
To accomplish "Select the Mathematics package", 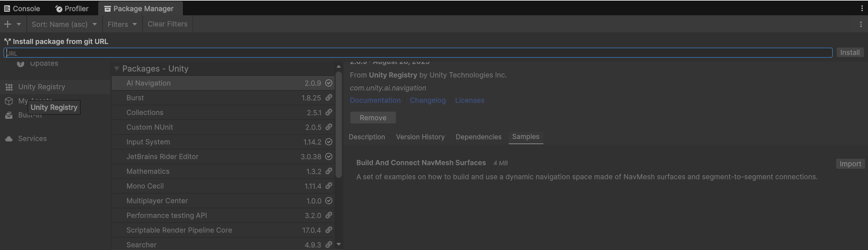I will pos(223,171).
